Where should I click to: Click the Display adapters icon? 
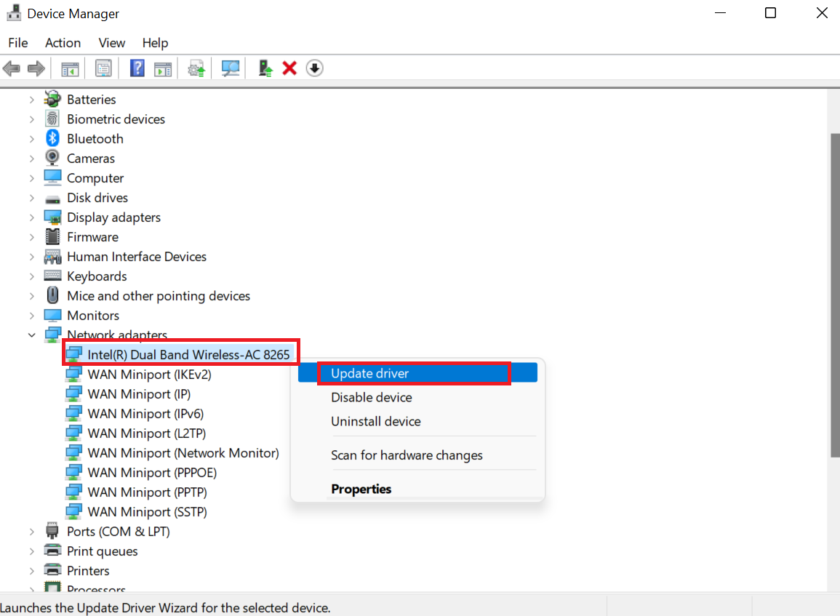[52, 217]
